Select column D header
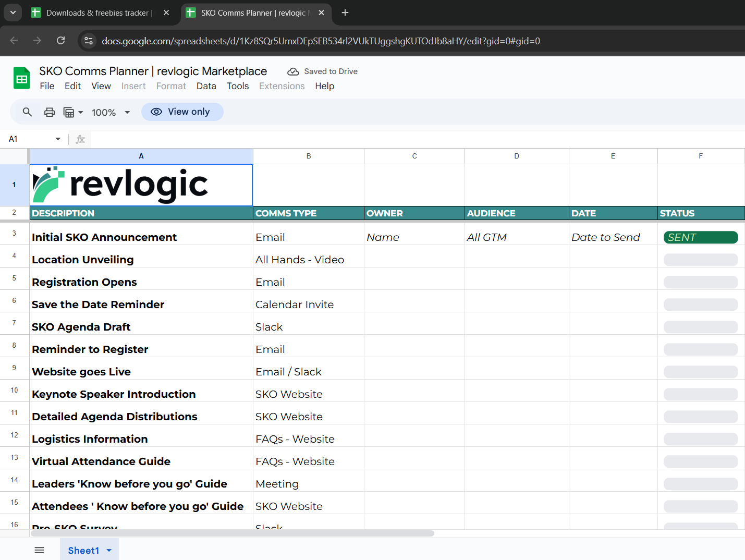This screenshot has width=745, height=560. click(x=517, y=156)
